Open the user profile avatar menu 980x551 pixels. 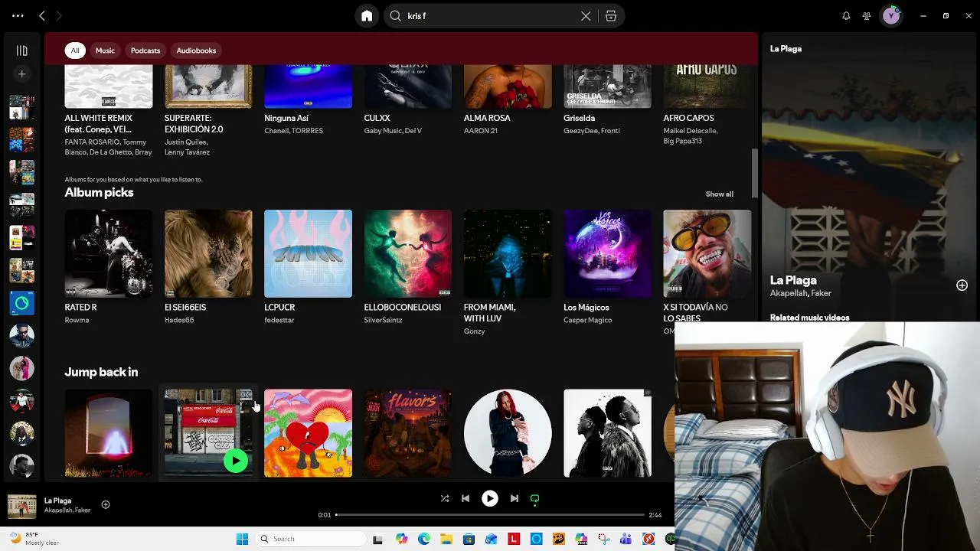point(891,16)
